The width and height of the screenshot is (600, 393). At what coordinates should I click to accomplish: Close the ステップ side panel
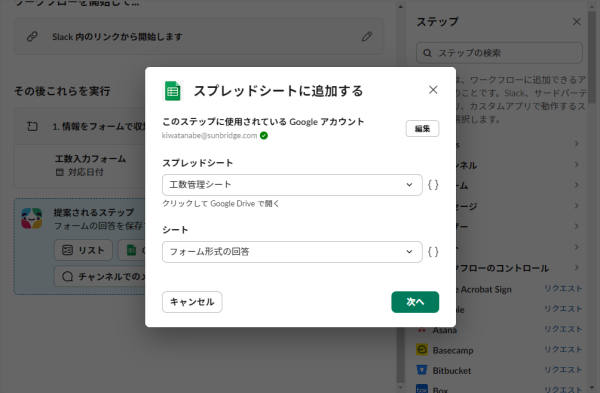coord(577,22)
